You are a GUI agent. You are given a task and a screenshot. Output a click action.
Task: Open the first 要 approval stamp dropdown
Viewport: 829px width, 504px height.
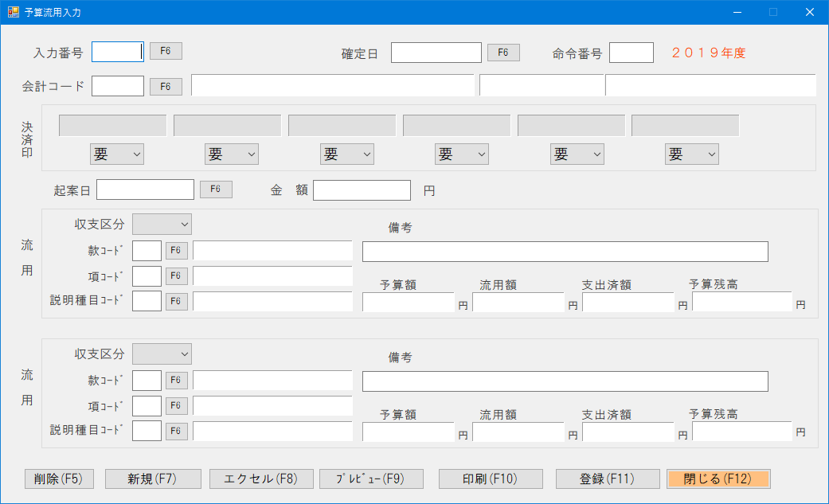click(116, 154)
